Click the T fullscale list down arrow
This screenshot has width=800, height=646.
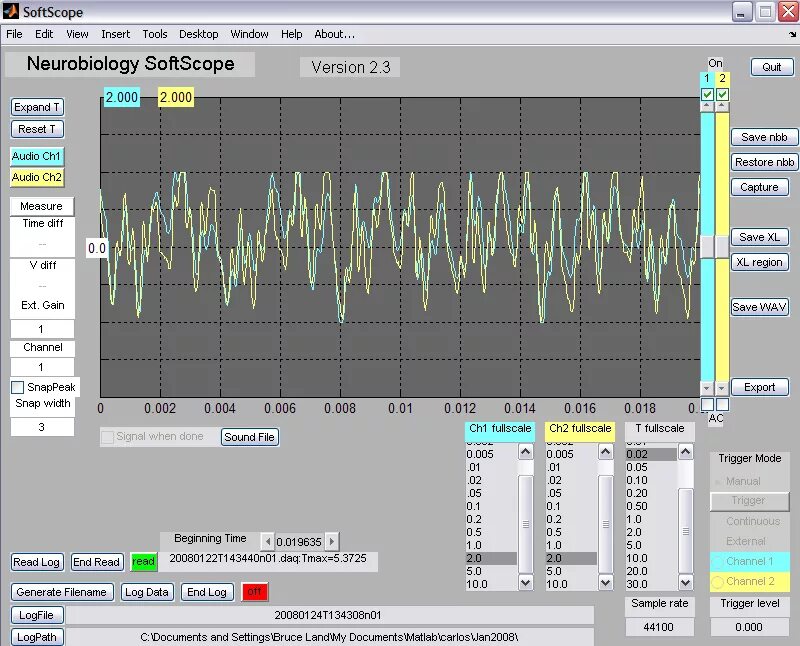click(x=686, y=582)
